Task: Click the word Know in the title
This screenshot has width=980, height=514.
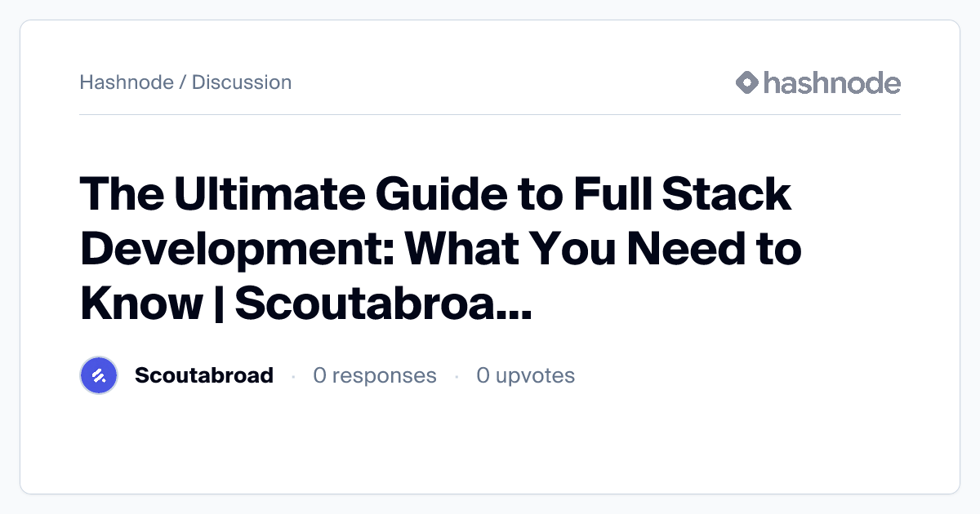Action: click(141, 304)
